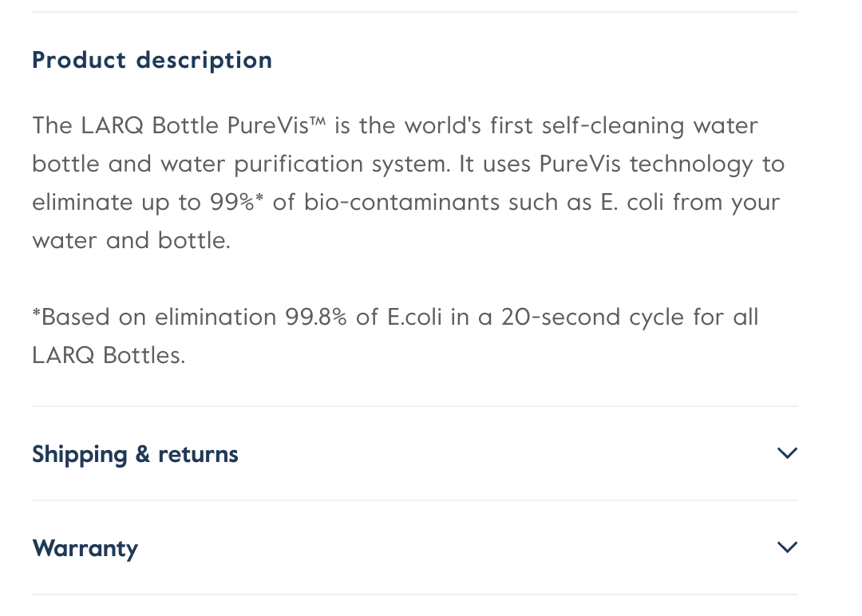This screenshot has height=616, width=862.
Task: Click 'water and bottle.' closing line
Action: tap(132, 240)
